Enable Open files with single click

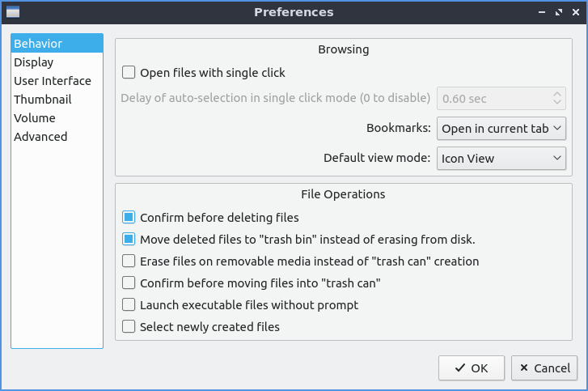click(x=129, y=73)
